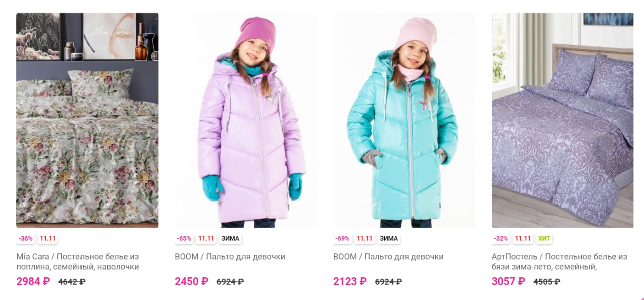Screen dimensions: 644x300
Task: Click the 3057 ₽ sale price
Action: (508, 281)
